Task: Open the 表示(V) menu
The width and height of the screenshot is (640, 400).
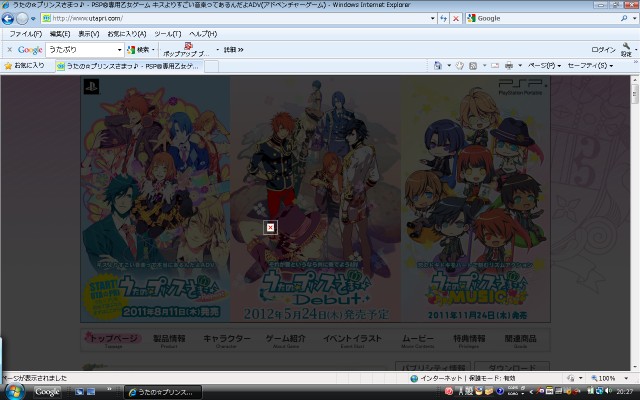Action: coord(89,34)
